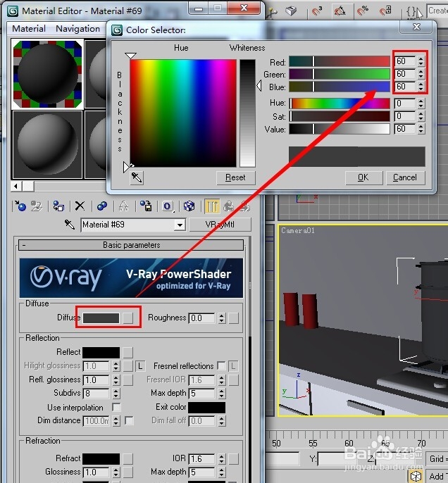
Task: Toggle L lock button beside Hilight glossiness
Action: tap(140, 366)
